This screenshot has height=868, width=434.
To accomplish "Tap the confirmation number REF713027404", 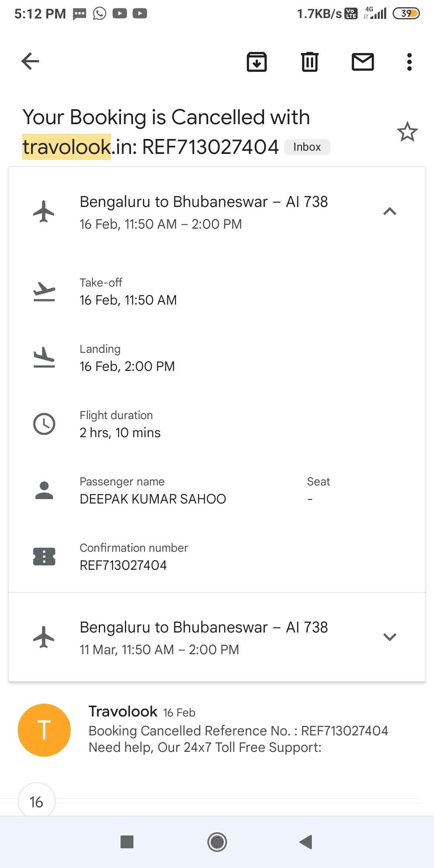I will coord(123,565).
